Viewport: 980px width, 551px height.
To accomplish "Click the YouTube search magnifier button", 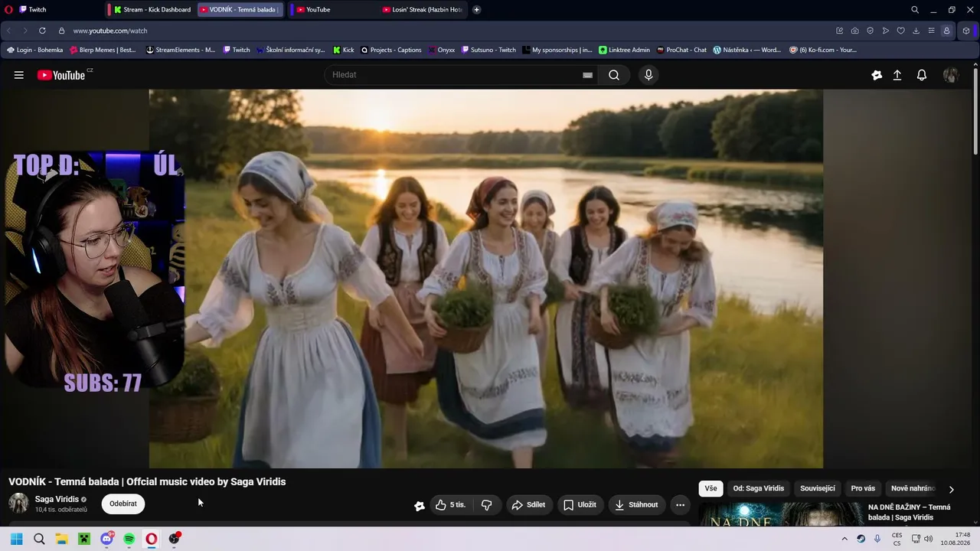I will point(614,75).
